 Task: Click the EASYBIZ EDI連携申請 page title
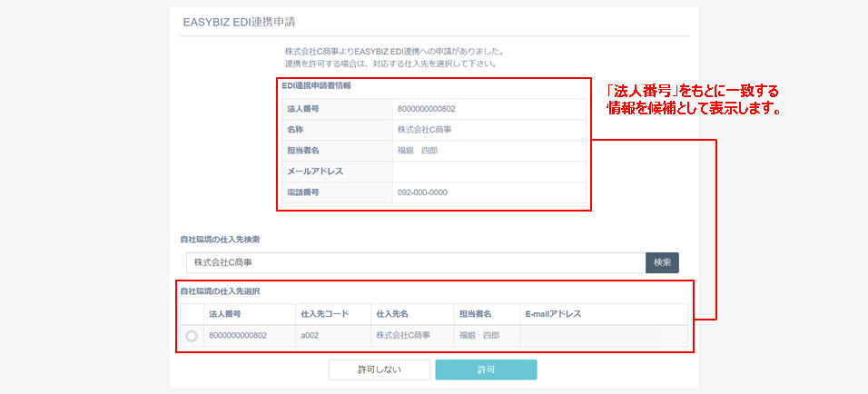pyautogui.click(x=239, y=20)
